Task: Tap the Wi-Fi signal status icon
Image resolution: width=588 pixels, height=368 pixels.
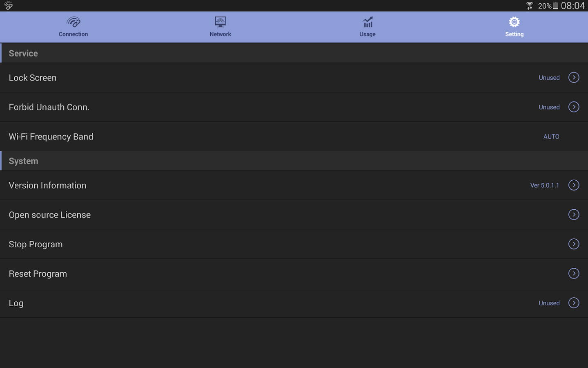Action: 529,5
